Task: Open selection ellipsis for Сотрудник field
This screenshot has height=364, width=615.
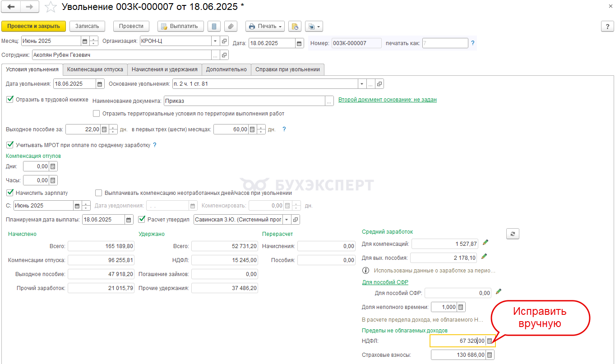Action: [215, 55]
